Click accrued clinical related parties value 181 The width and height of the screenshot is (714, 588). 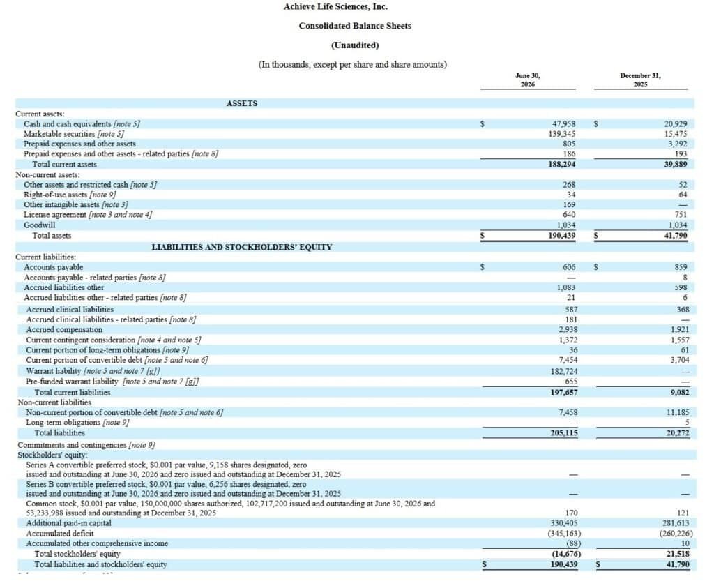click(571, 319)
